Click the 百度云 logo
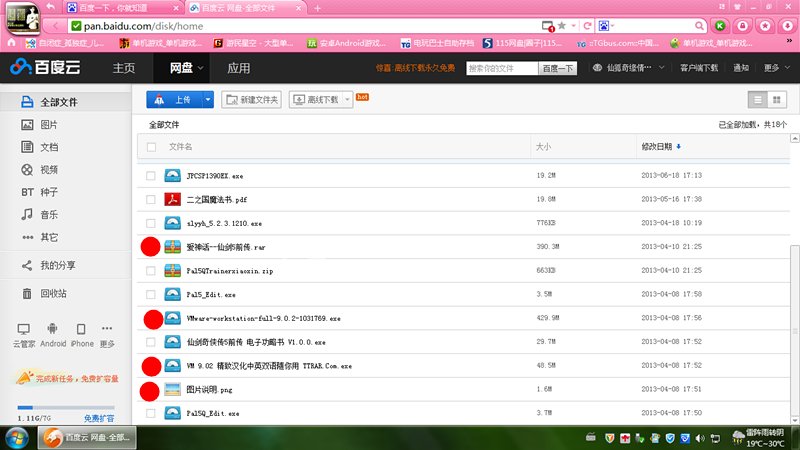The image size is (800, 450). coord(45,67)
